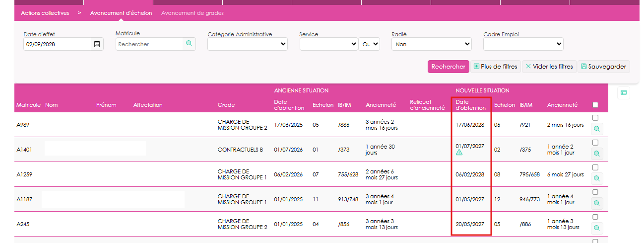Select matricule cell A1401
The height and width of the screenshot is (243, 644).
(x=24, y=150)
